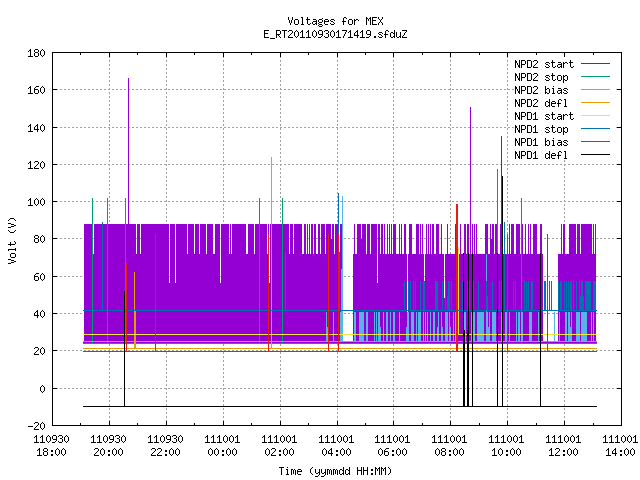Click the '111001 04:00' x-axis tick label
This screenshot has height=480, width=640.
click(336, 446)
